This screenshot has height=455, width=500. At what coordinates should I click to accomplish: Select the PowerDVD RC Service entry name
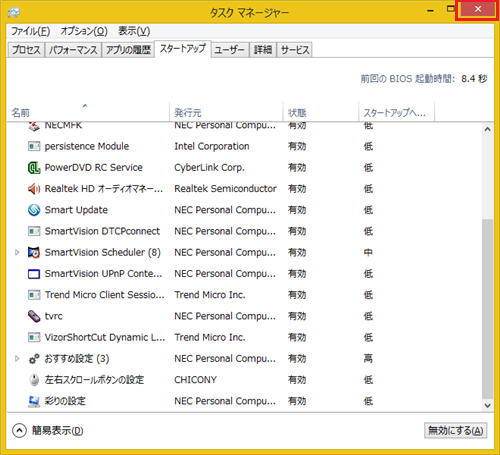click(94, 168)
